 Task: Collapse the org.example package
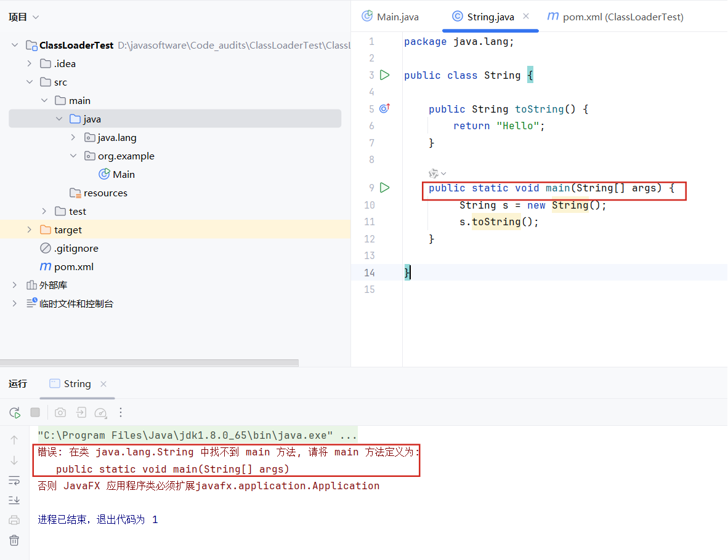[x=73, y=156]
